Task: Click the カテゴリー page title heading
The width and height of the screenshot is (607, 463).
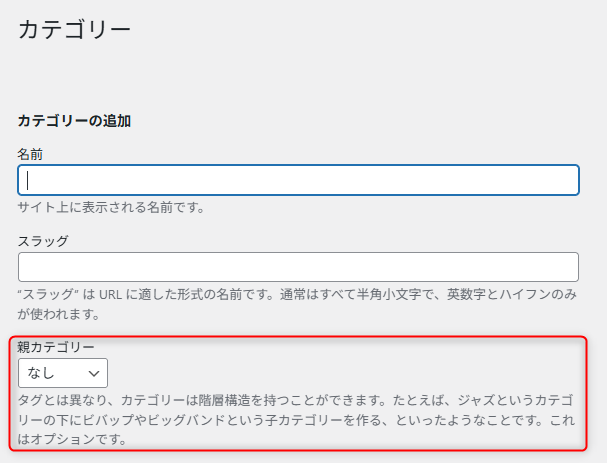Action: point(74,30)
